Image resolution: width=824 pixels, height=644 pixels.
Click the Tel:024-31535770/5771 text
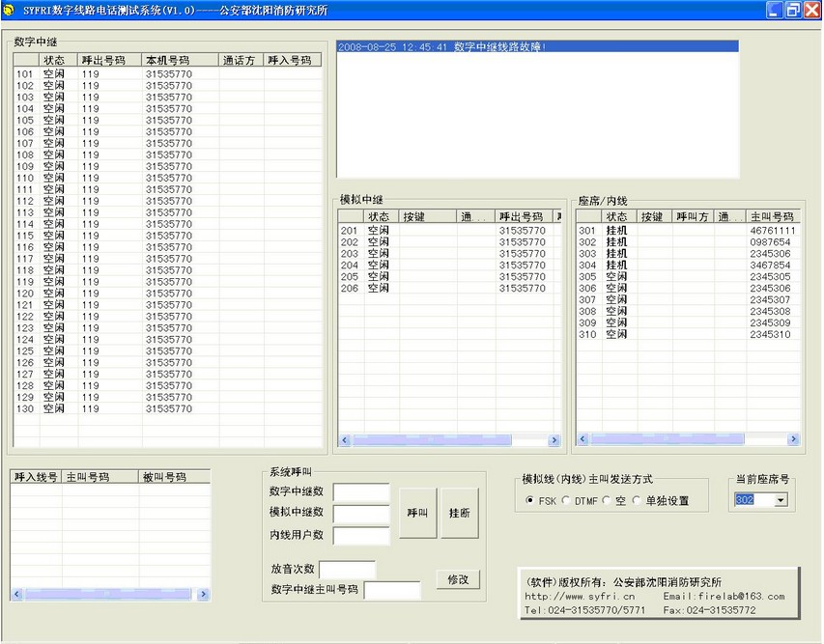(584, 610)
